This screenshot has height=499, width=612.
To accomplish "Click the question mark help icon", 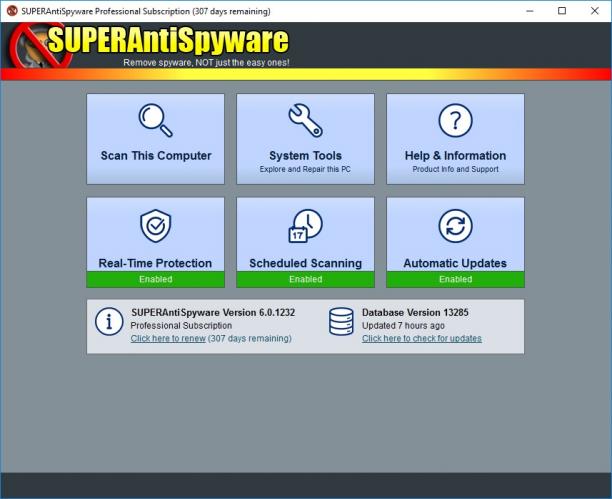I will click(x=455, y=120).
